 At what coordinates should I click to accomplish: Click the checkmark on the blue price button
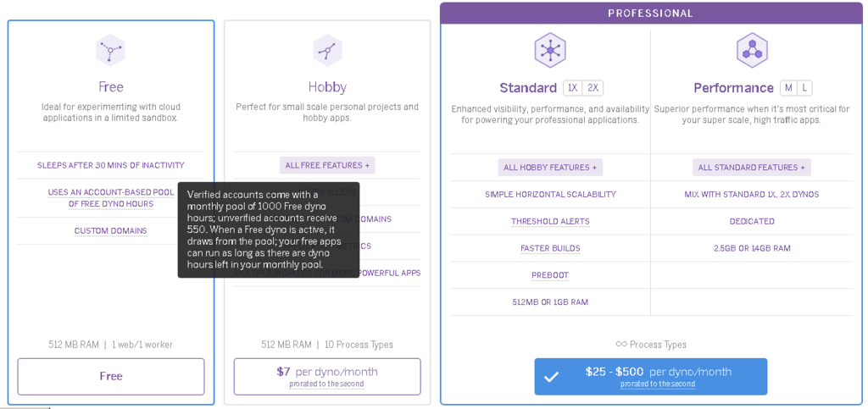coord(551,377)
